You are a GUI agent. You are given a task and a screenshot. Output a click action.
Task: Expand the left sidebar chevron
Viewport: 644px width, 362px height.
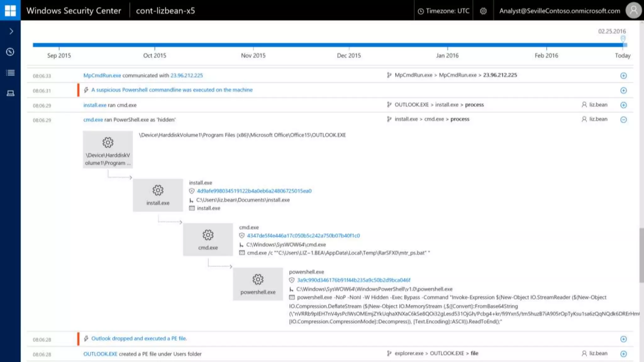click(x=11, y=31)
